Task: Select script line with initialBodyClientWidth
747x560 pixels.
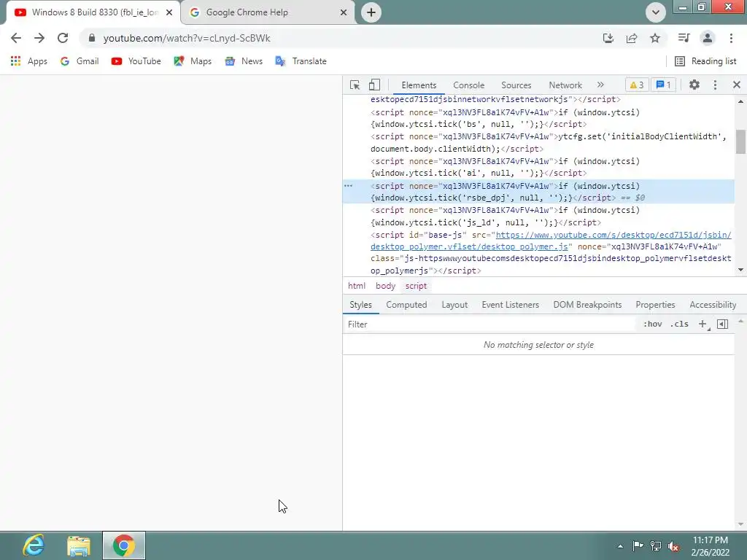Action: 538,142
